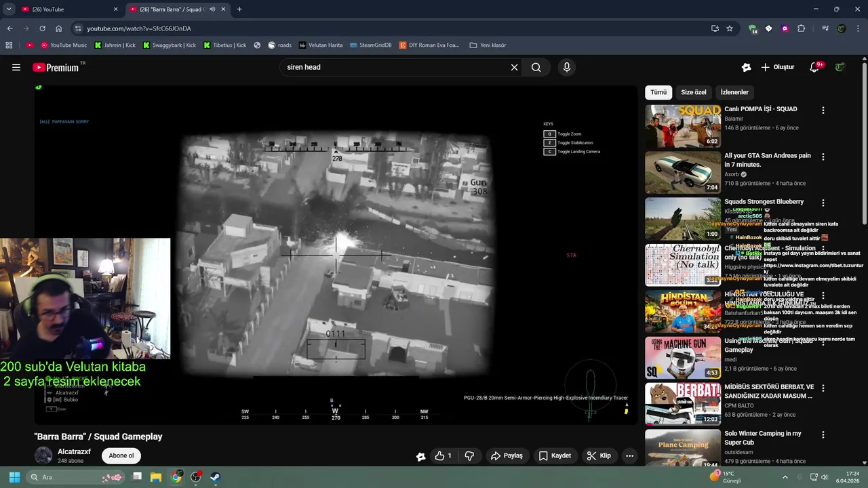Open the YouTube hamburger guide menu
This screenshot has width=868, height=488.
click(16, 67)
